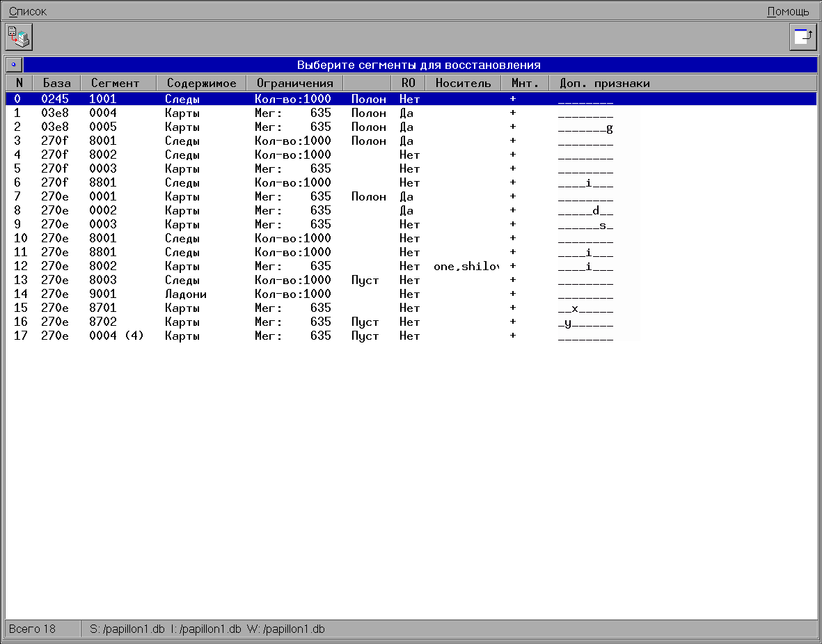Select row 3 segment 8001 of base 270f
The width and height of the screenshot is (822, 644).
[411, 141]
